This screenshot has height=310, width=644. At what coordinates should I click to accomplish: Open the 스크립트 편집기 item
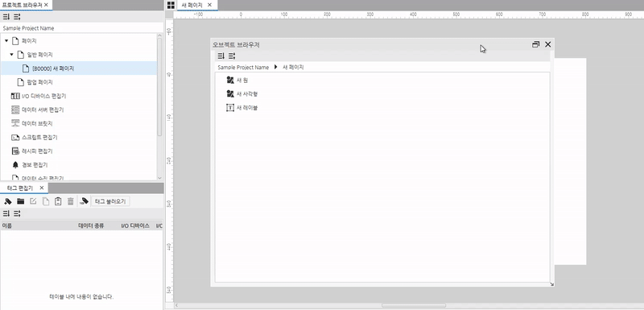coord(39,137)
